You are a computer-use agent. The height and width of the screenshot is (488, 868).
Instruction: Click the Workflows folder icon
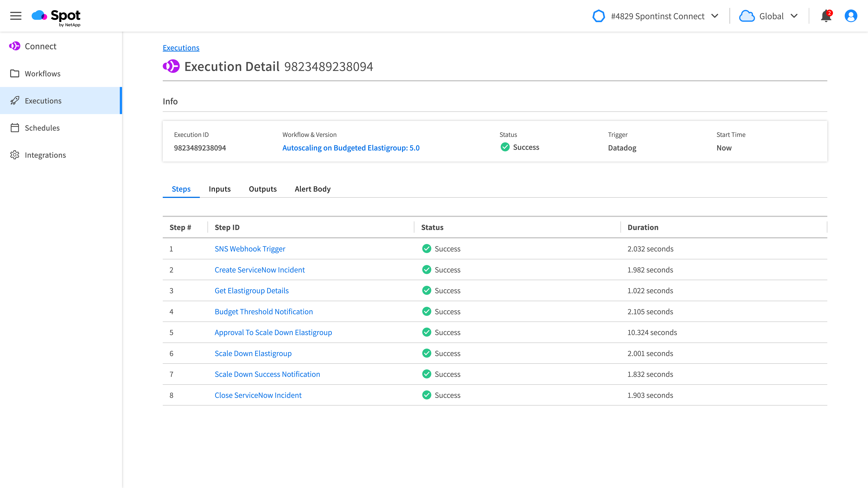coord(14,73)
